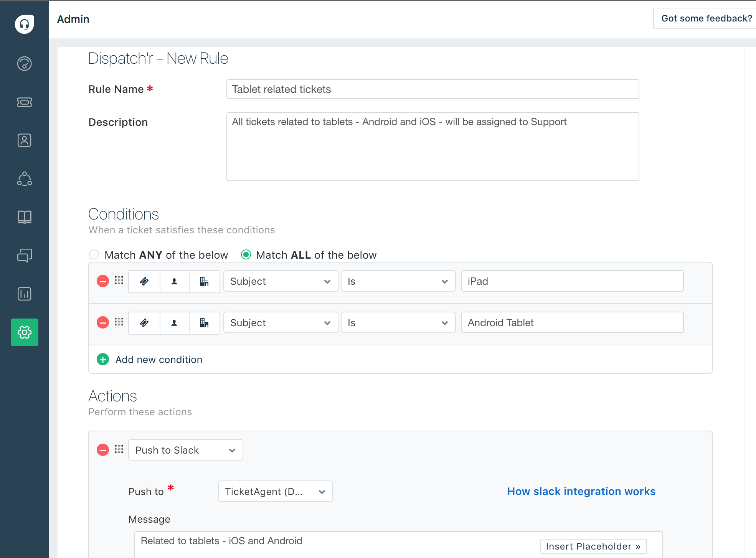The height and width of the screenshot is (558, 756).
Task: Select company icon in Android Tablet row
Action: tap(204, 323)
